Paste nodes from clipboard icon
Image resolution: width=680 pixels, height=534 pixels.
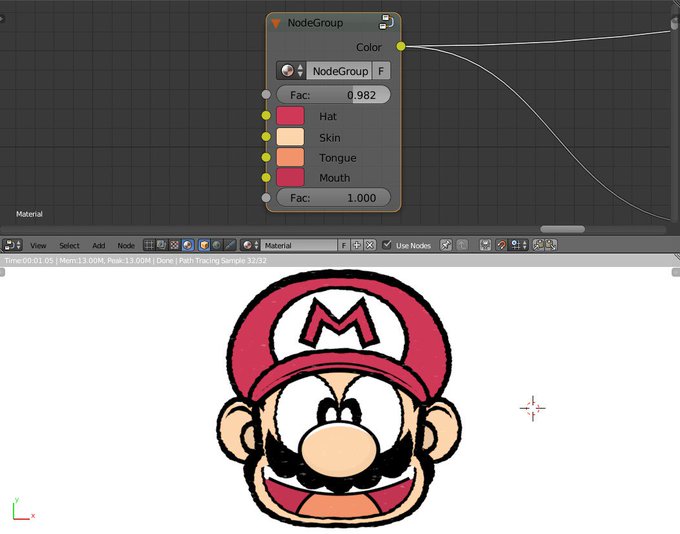pos(551,245)
